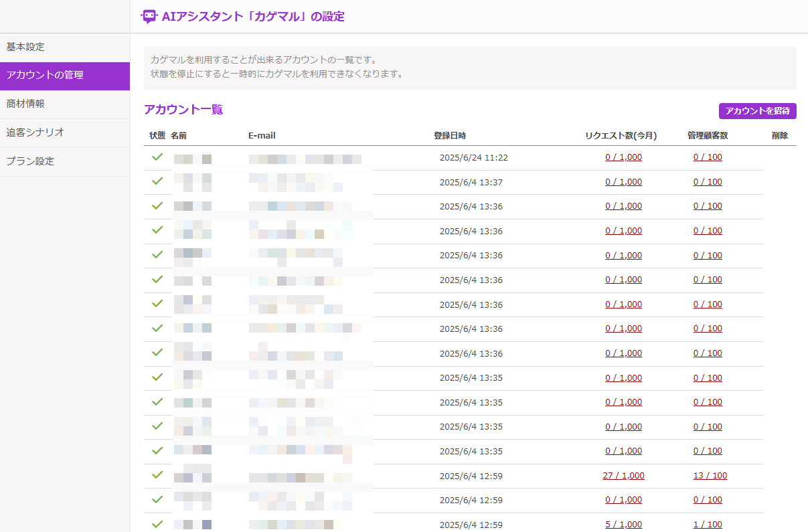Click the 1 / 100 managed customers link

point(708,525)
